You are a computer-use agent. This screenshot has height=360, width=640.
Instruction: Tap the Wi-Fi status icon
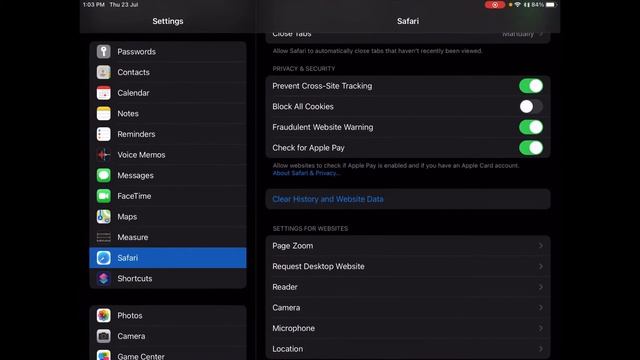pos(518,5)
